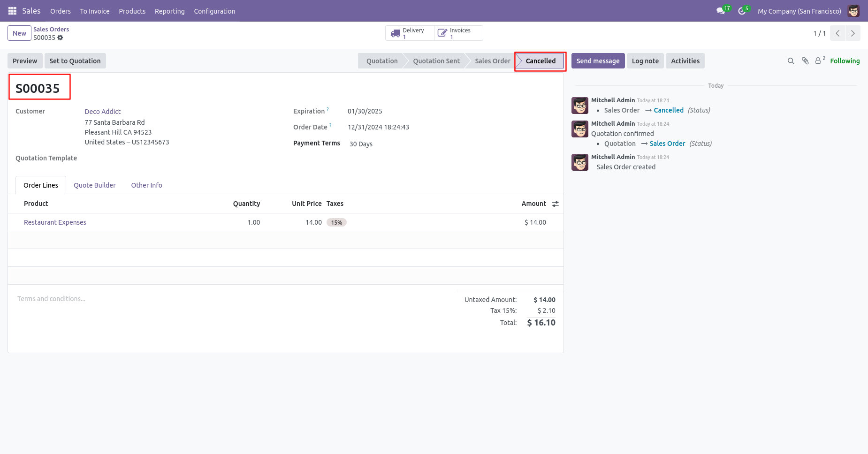Click Set to Quotation button
868x454 pixels.
[75, 61]
